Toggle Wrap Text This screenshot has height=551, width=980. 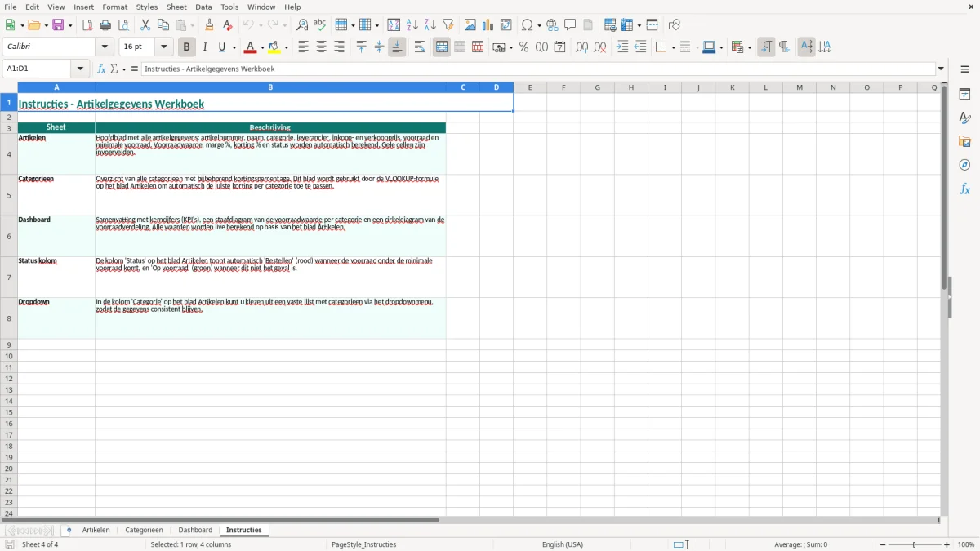420,47
